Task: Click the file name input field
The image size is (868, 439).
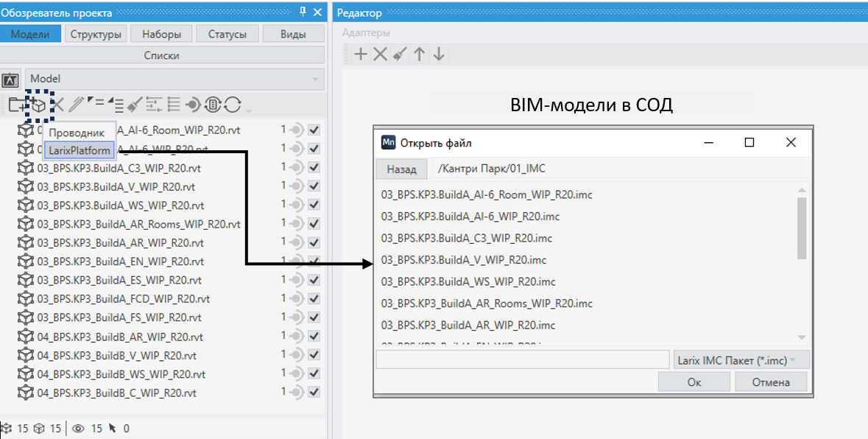Action: click(522, 359)
